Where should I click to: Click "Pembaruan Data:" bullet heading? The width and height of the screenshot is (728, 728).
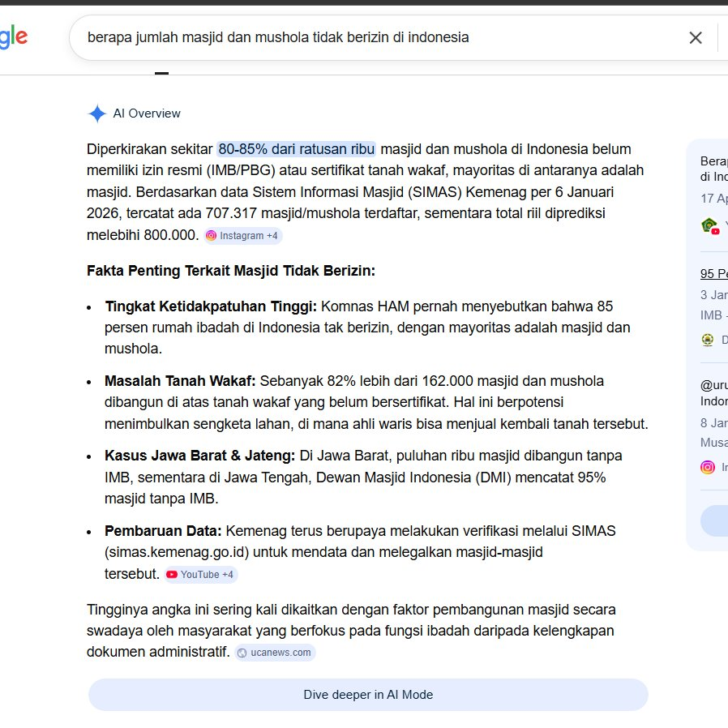(x=163, y=531)
